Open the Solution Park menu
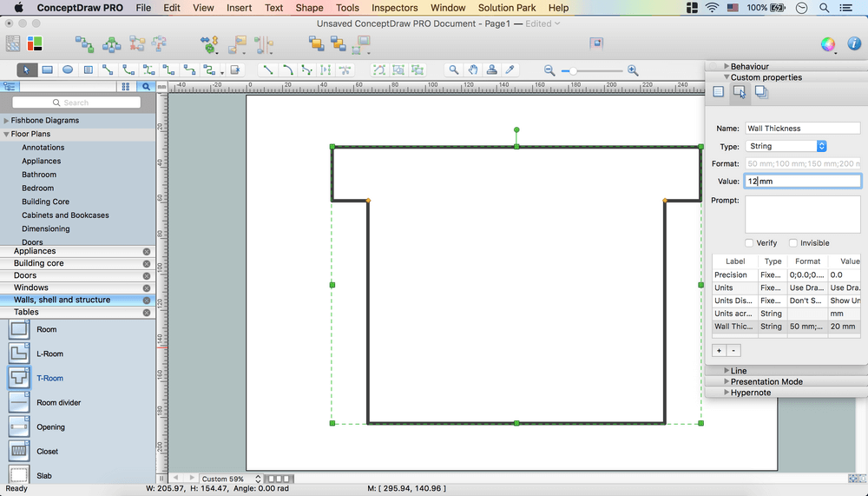The width and height of the screenshot is (868, 496). [507, 8]
